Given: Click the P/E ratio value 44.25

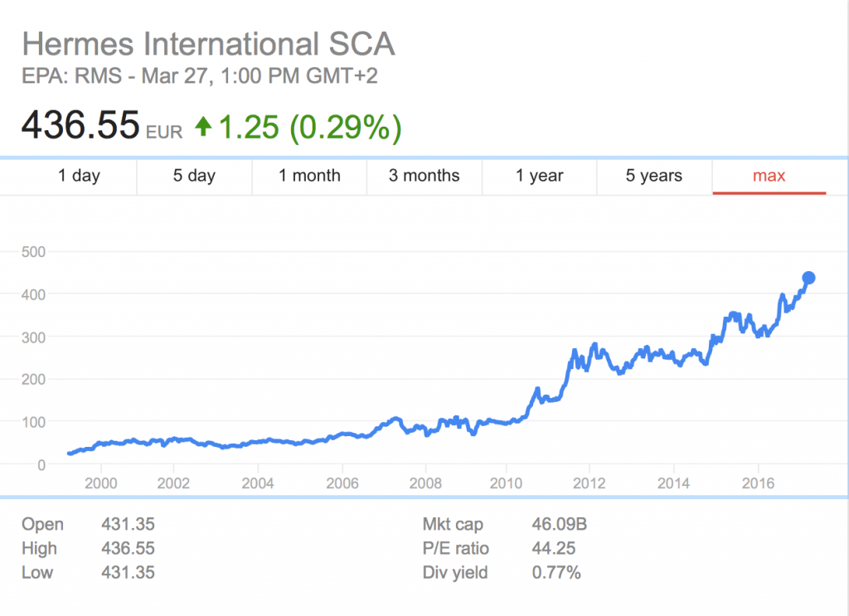Looking at the screenshot, I should coord(553,548).
